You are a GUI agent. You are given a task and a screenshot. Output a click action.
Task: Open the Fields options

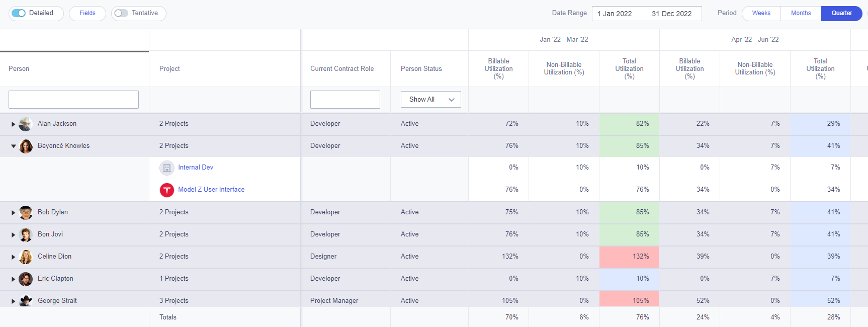pos(87,13)
